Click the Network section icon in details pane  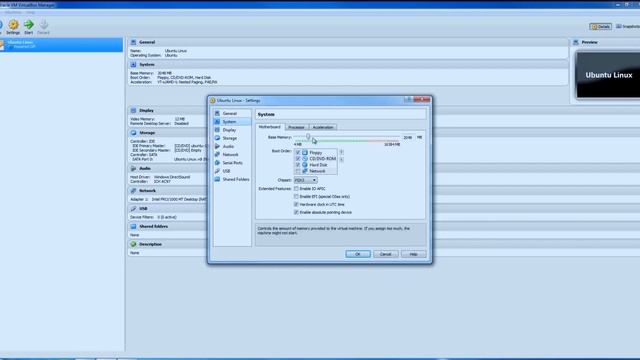click(133, 191)
